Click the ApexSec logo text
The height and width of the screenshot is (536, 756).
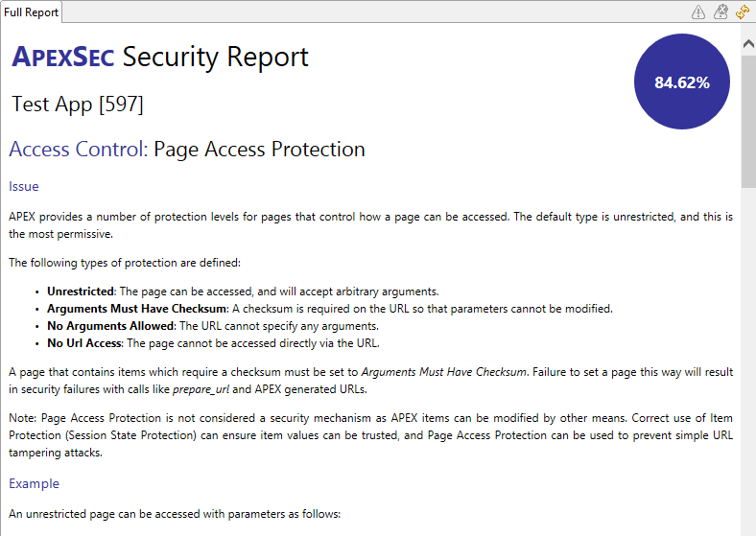[62, 57]
